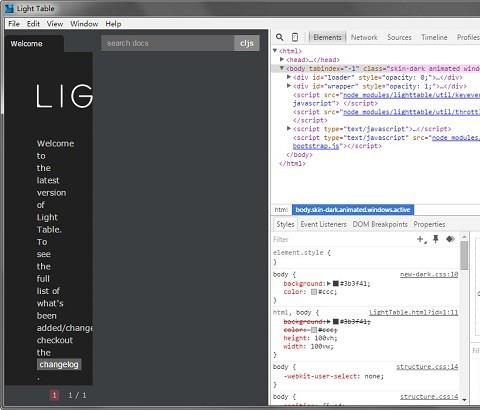Open the LightTable.html source link
Screen dimensions: 480x410
413,312
